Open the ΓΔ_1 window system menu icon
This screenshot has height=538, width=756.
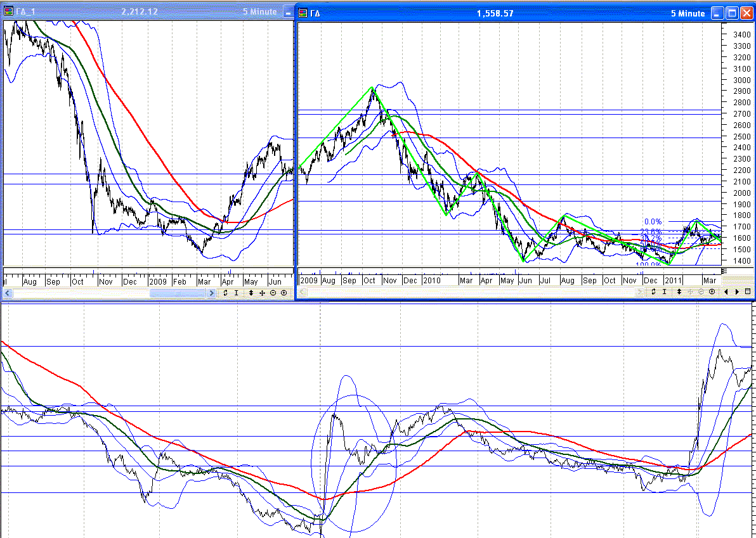point(9,11)
